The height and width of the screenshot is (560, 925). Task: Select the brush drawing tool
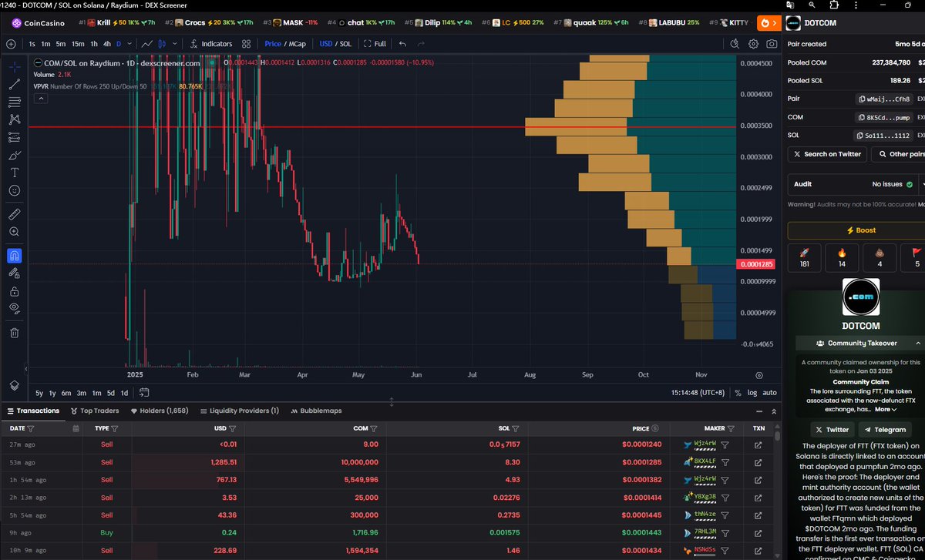14,155
